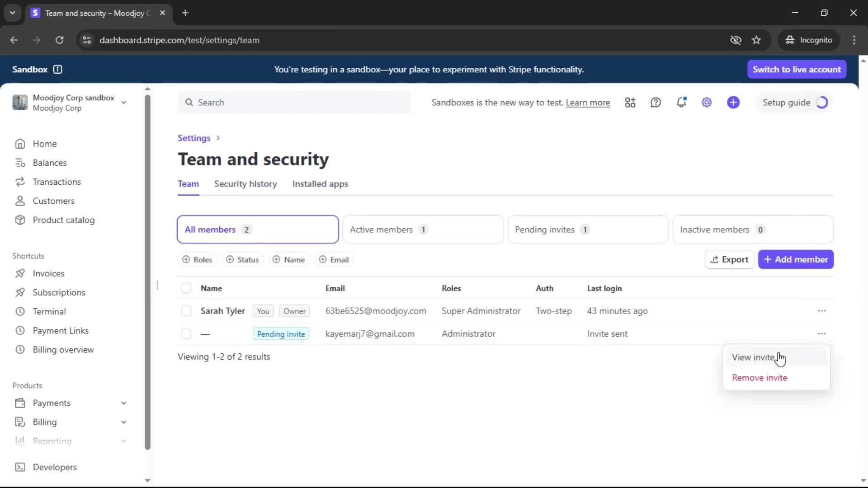Choose View invite from the menu

(776, 357)
